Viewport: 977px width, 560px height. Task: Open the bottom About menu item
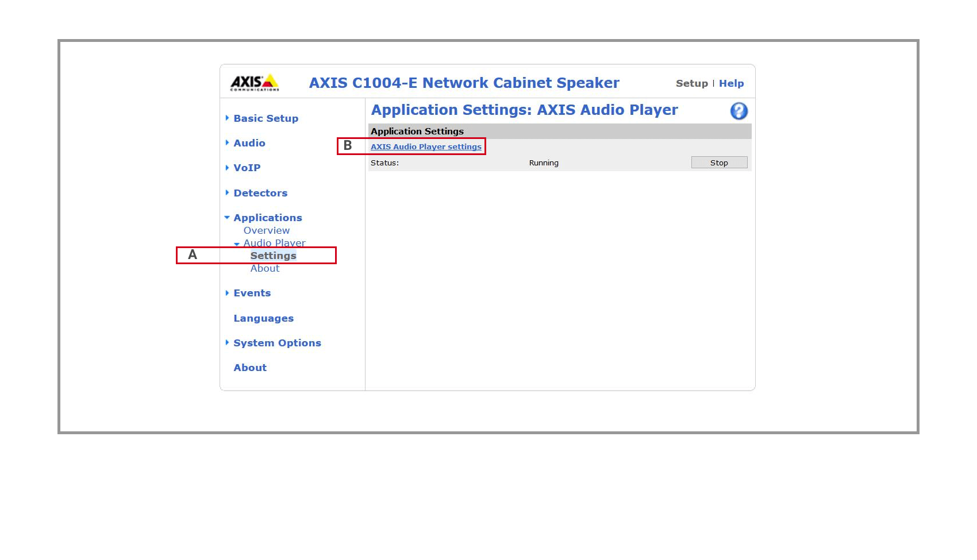click(250, 368)
